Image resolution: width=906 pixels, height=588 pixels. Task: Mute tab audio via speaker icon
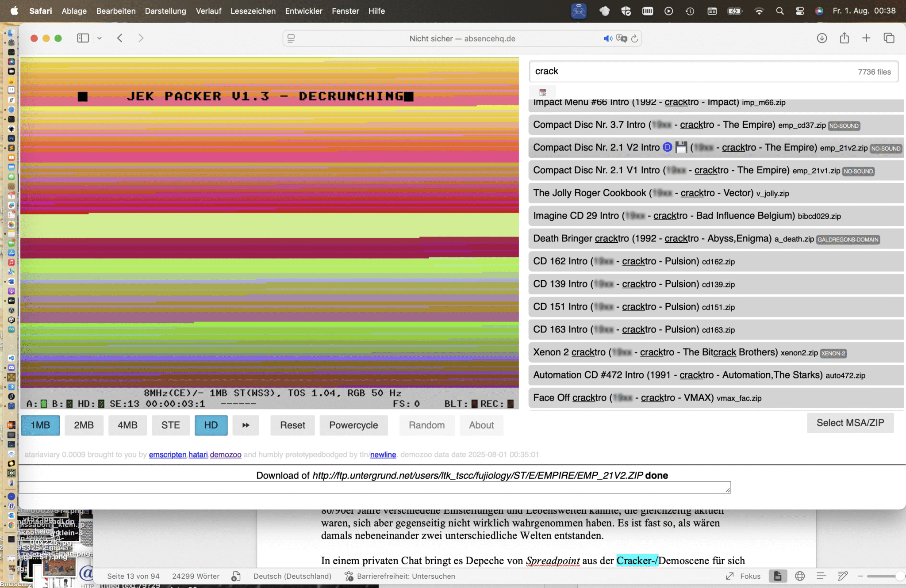click(x=608, y=38)
